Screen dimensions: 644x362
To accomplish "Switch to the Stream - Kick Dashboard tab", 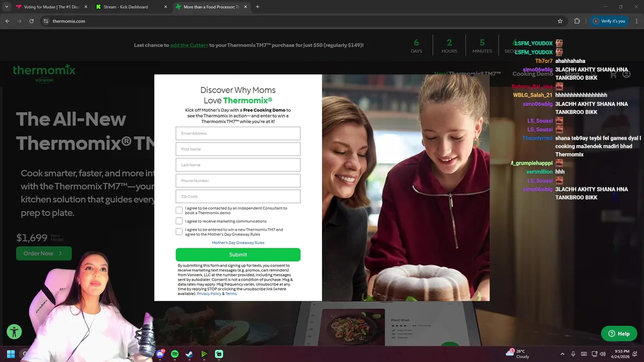I will pos(132,7).
